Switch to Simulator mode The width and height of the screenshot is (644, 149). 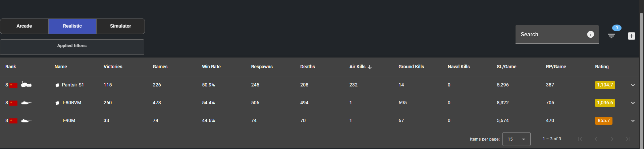pyautogui.click(x=120, y=26)
